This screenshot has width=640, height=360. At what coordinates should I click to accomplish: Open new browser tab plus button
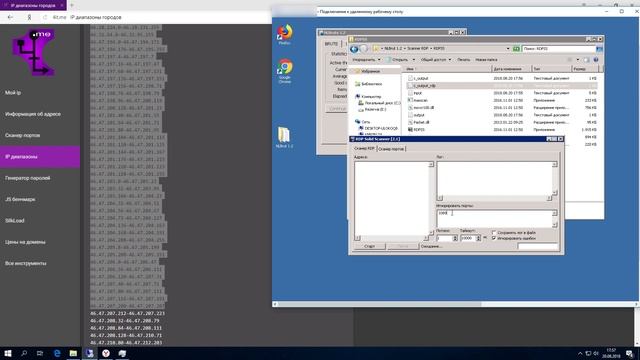point(72,5)
